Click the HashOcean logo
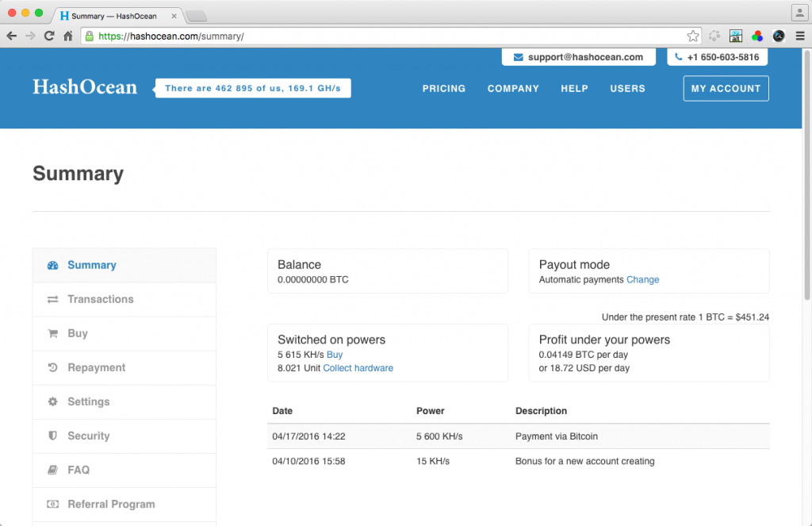 tap(85, 87)
